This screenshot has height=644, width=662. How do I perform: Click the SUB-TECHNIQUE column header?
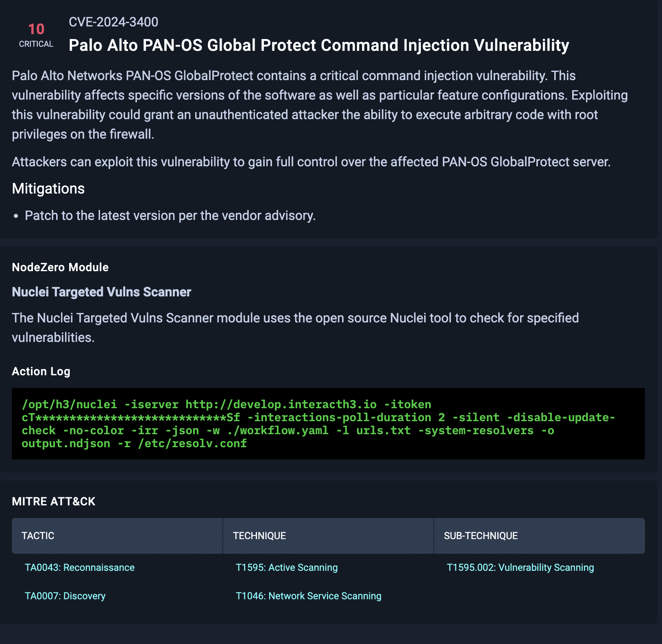click(x=481, y=536)
